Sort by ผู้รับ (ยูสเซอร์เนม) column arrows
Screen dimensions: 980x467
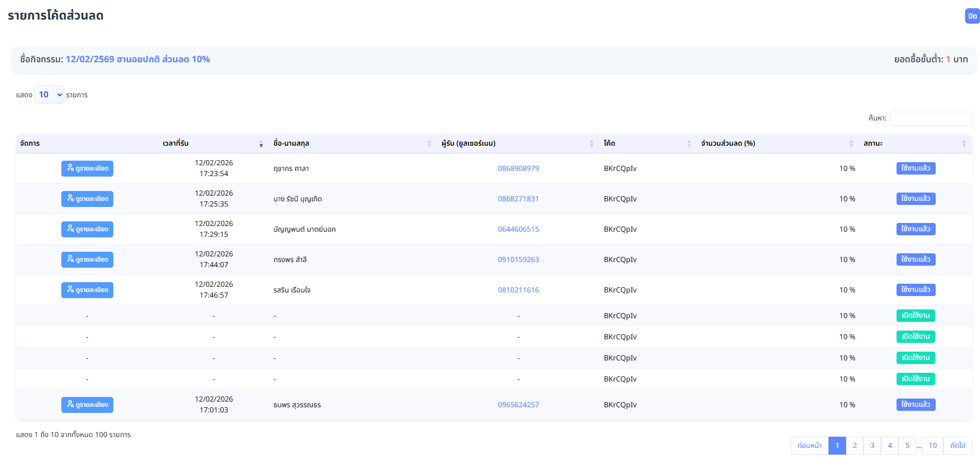point(591,144)
